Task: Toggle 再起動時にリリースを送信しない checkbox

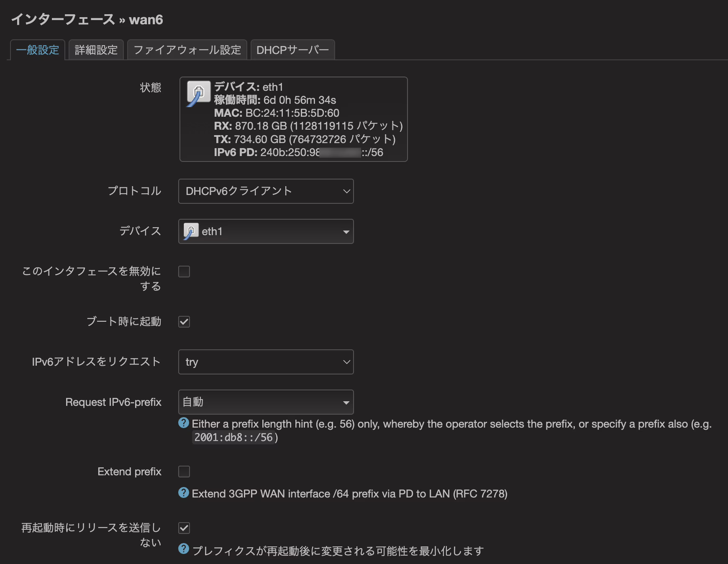Action: point(184,528)
